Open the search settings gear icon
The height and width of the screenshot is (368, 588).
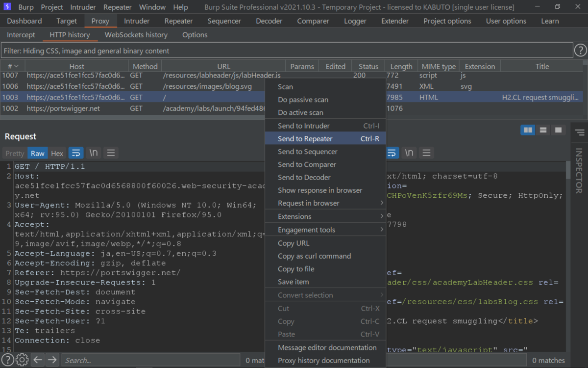[22, 360]
